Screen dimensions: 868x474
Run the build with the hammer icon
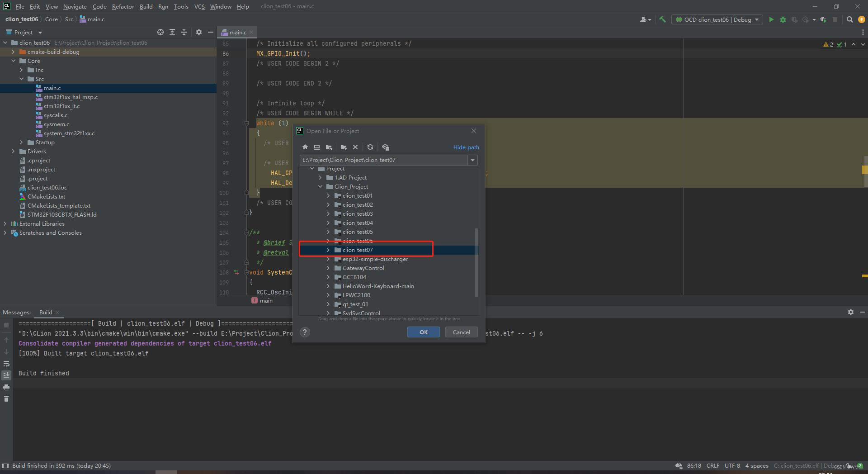pos(662,19)
